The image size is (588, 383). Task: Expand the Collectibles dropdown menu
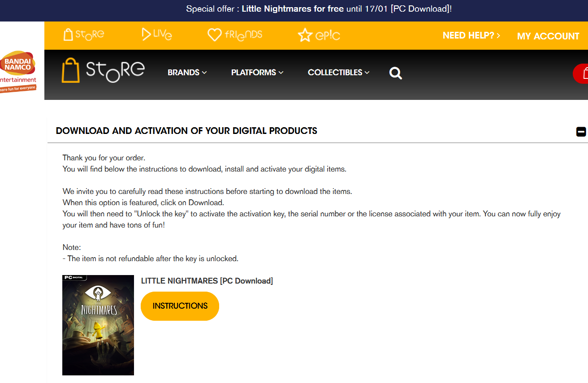pyautogui.click(x=338, y=73)
